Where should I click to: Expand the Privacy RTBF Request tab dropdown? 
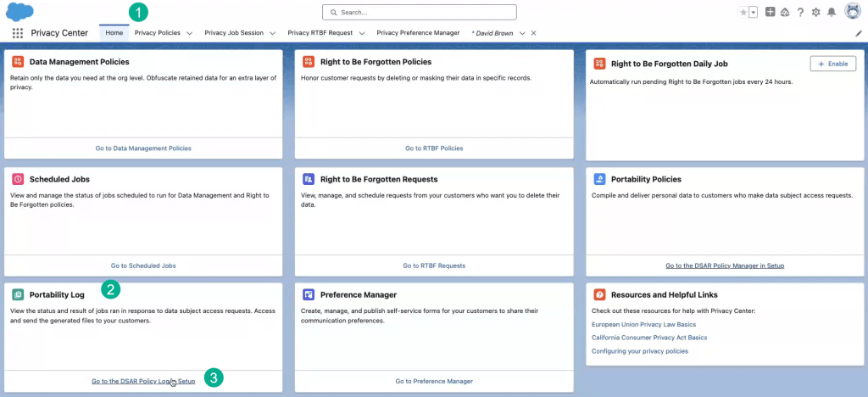(362, 33)
